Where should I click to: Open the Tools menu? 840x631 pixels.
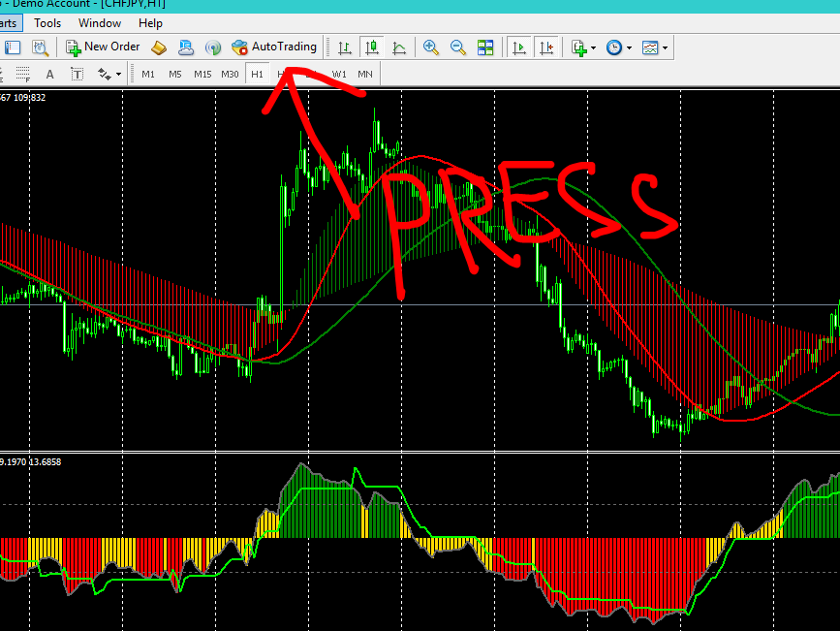47,23
